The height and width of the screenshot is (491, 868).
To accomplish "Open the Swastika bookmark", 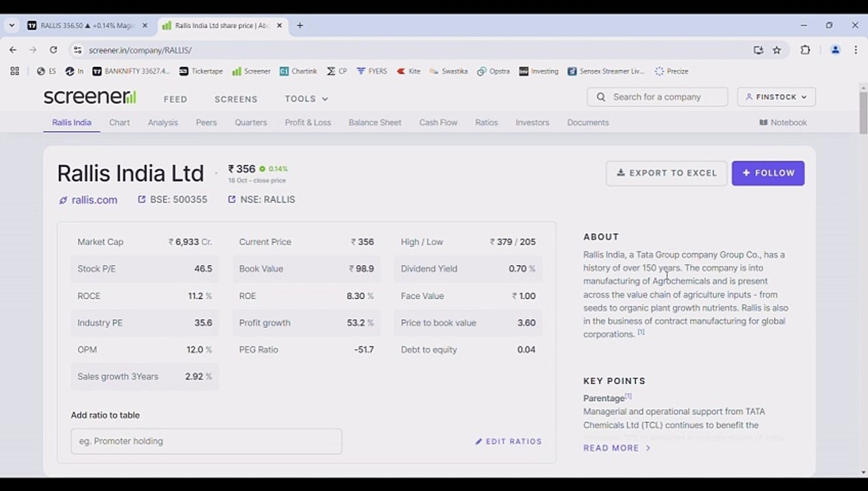I will click(x=449, y=71).
